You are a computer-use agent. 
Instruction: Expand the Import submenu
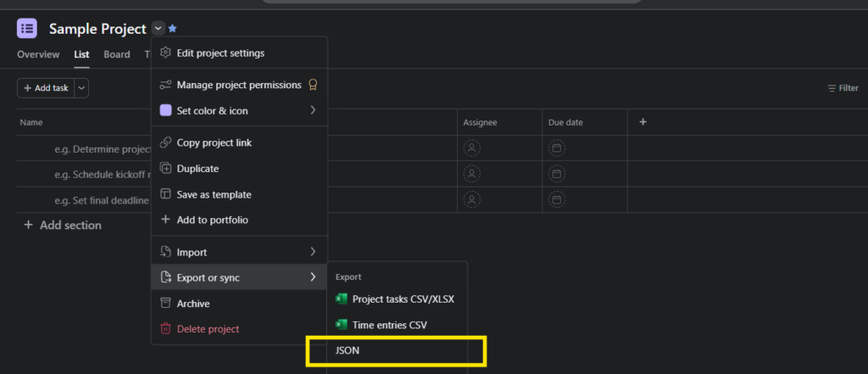coord(237,252)
